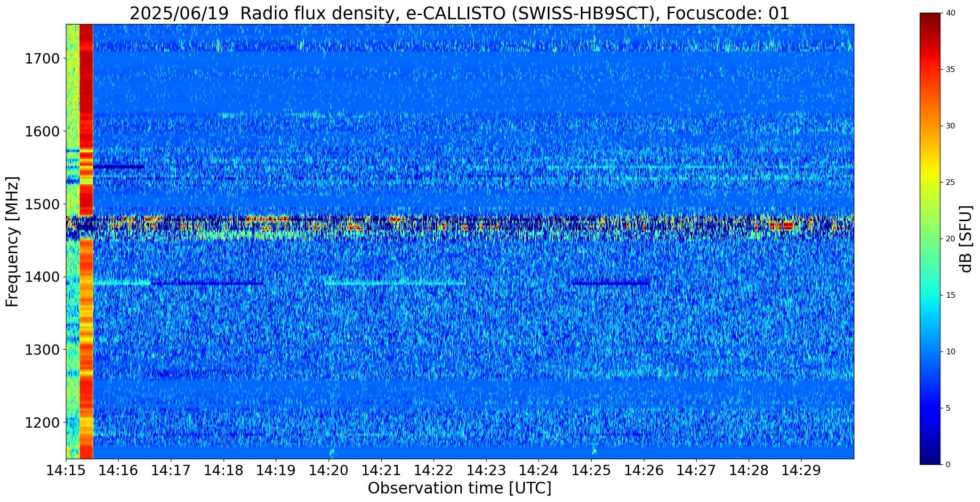Screen dimensions: 980x502
Task: Click the red vertical burst band near 14:15
Action: pyautogui.click(x=86, y=241)
